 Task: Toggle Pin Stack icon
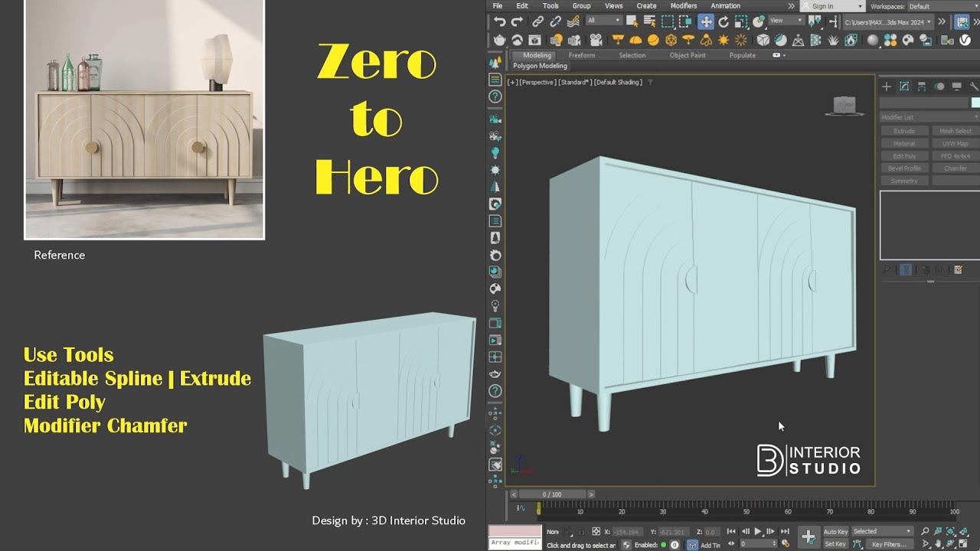(x=887, y=269)
